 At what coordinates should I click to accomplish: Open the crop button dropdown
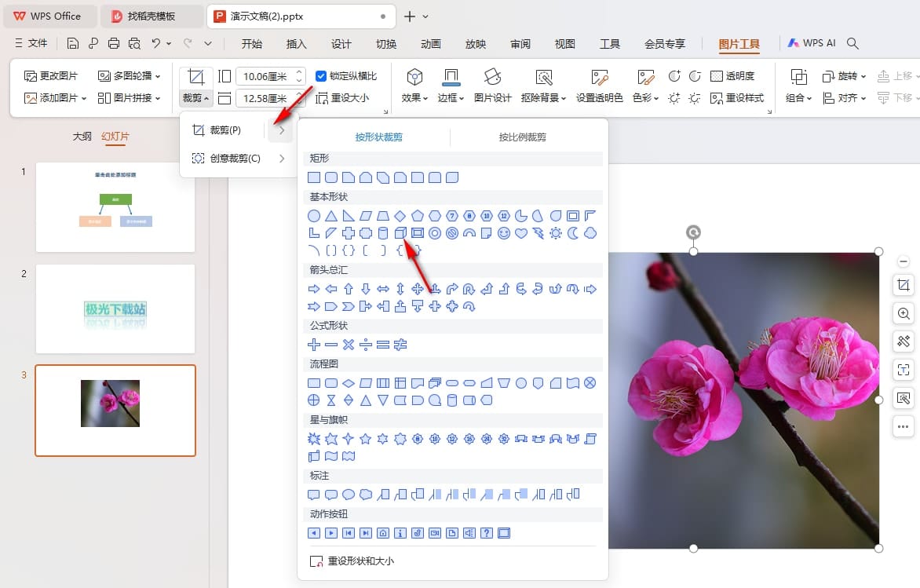[x=195, y=98]
